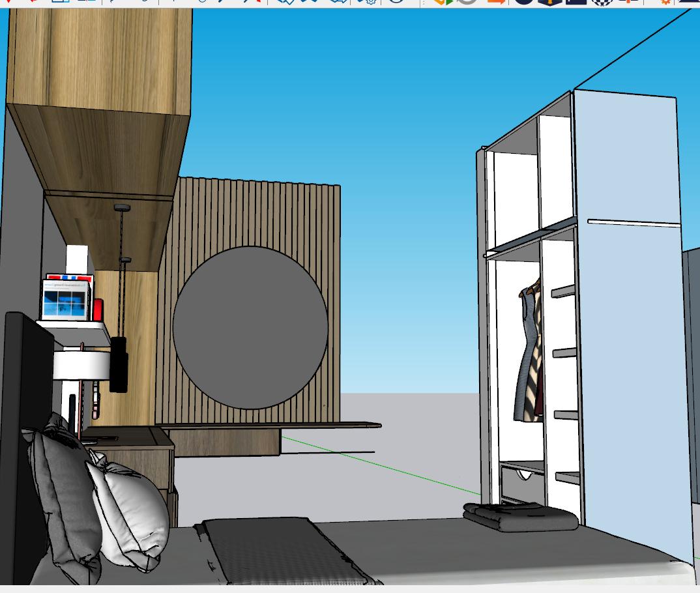Select the folded dark towel on the bed
The height and width of the screenshot is (593, 700).
coord(520,517)
